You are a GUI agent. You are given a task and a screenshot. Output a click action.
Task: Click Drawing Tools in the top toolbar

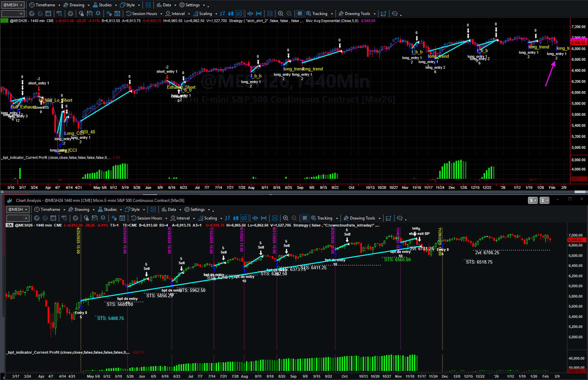(x=357, y=14)
